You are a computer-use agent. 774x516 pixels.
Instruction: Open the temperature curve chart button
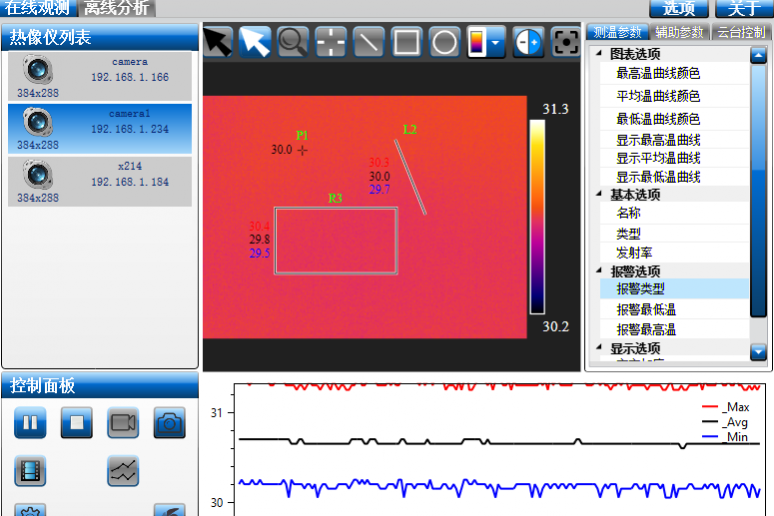[x=123, y=470]
